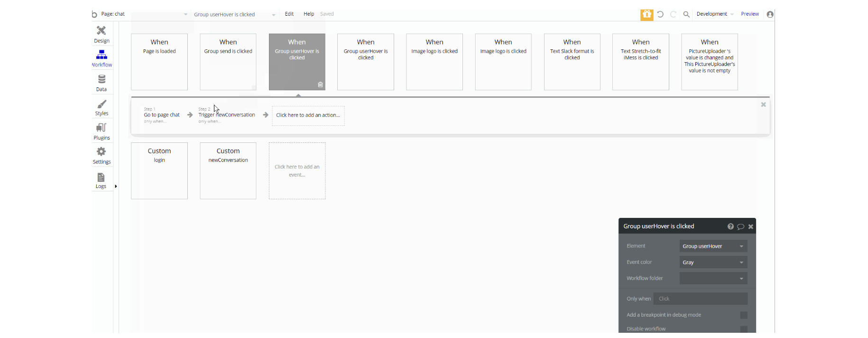Open the Element dropdown Group userHover

point(713,246)
